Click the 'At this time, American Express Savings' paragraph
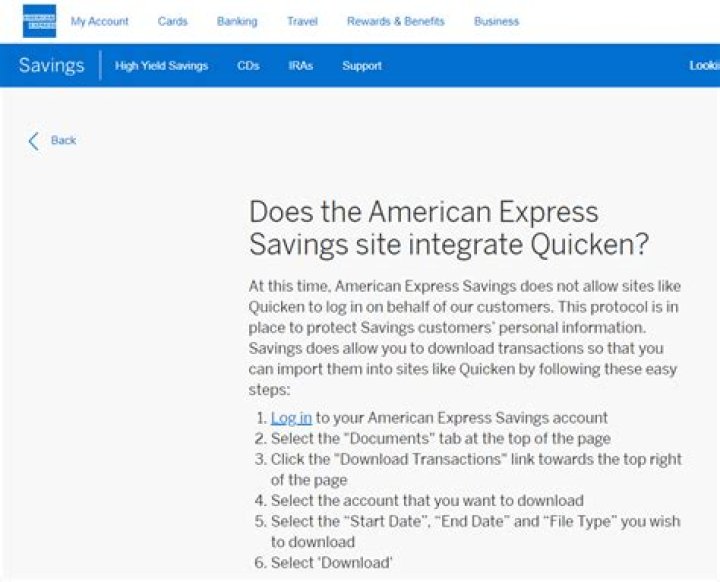720x582 pixels. point(465,338)
